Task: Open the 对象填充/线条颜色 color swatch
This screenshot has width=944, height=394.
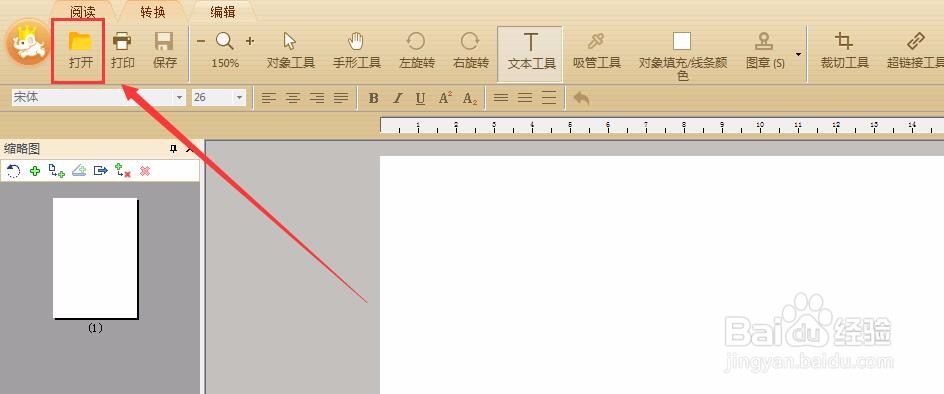Action: click(682, 41)
